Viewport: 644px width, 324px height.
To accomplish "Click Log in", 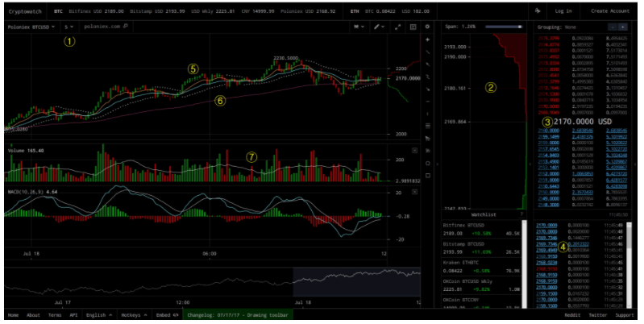I will [563, 11].
